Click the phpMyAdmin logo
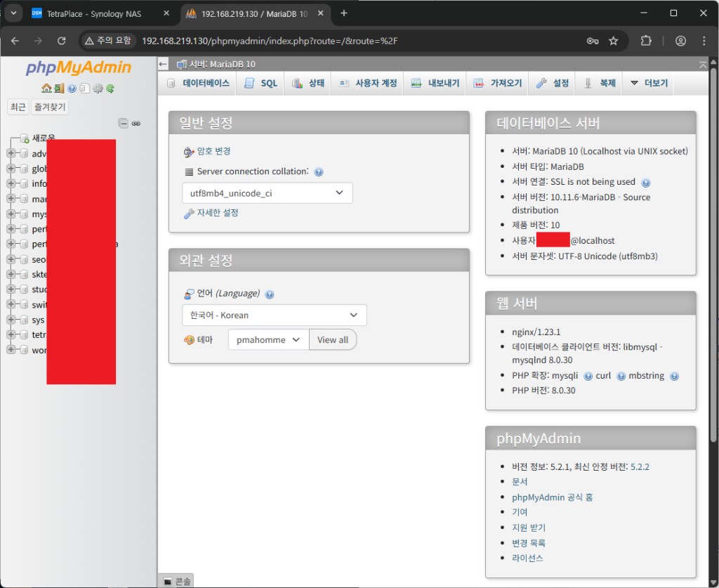 (x=79, y=68)
